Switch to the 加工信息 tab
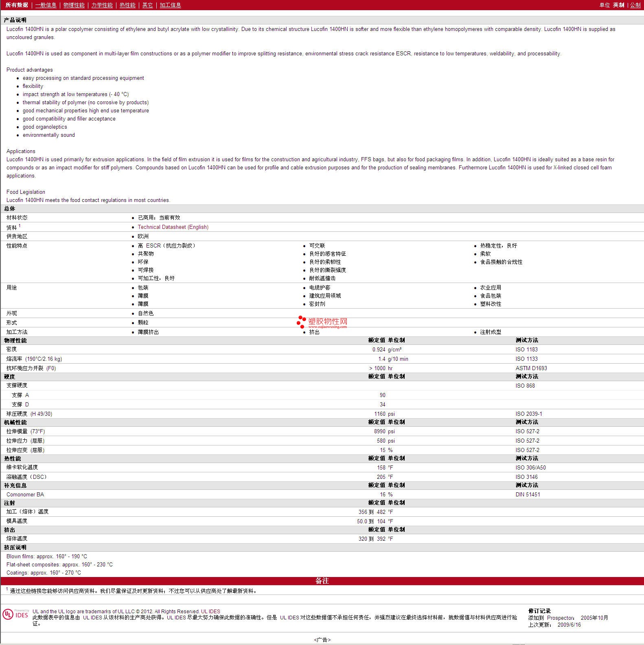 [170, 5]
